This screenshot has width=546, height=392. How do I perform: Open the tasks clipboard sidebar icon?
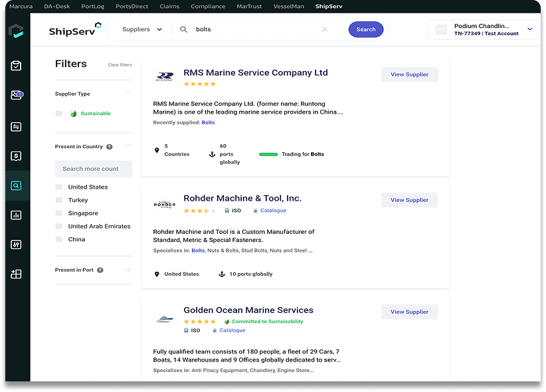(x=16, y=66)
